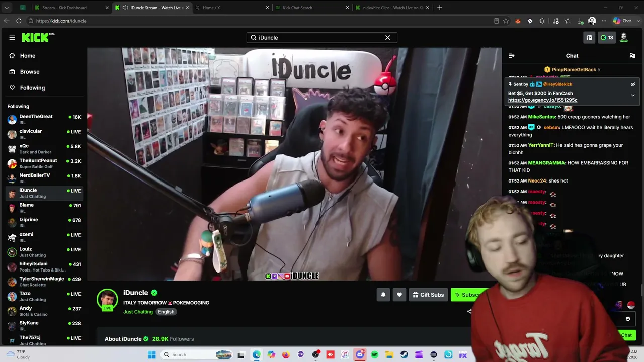Screen dimensions: 644x362
Task: Click the Gift Subs button
Action: tap(428, 295)
